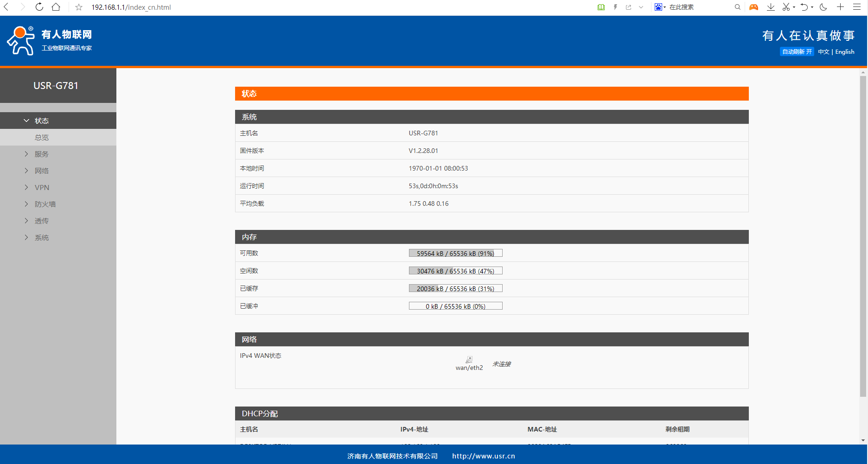Select 总览 overview menu item
The width and height of the screenshot is (868, 464).
pos(42,137)
